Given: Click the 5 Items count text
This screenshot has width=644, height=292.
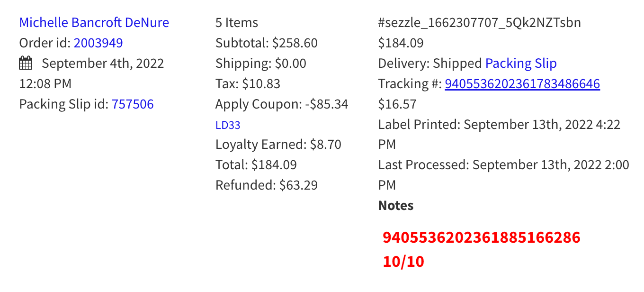Looking at the screenshot, I should 237,22.
